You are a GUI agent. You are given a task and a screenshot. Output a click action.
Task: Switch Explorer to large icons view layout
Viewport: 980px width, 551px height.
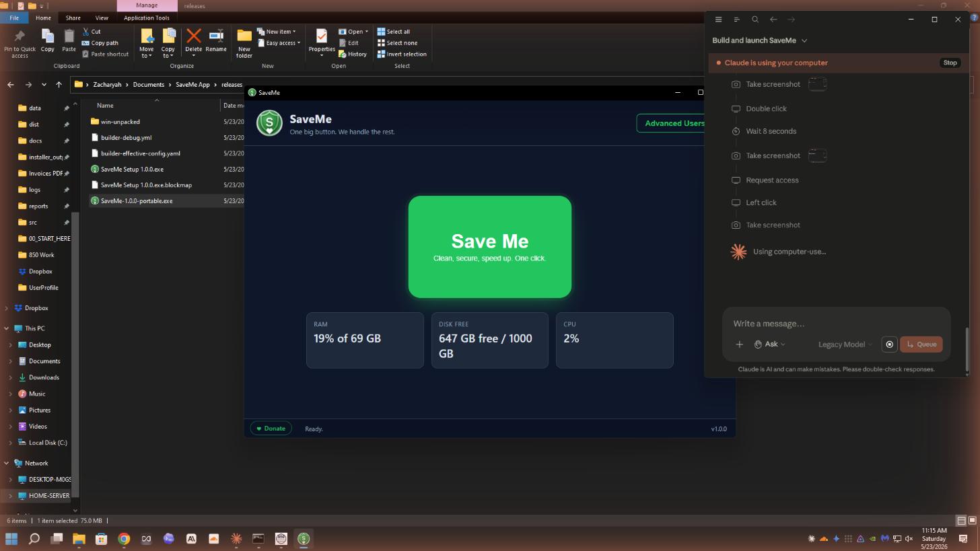coord(973,521)
